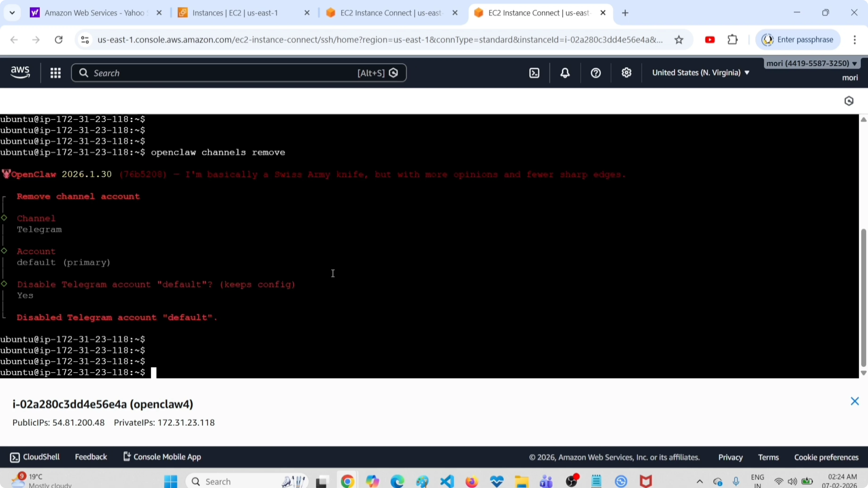
Task: Open Chrome tab search chevron
Action: point(12,13)
